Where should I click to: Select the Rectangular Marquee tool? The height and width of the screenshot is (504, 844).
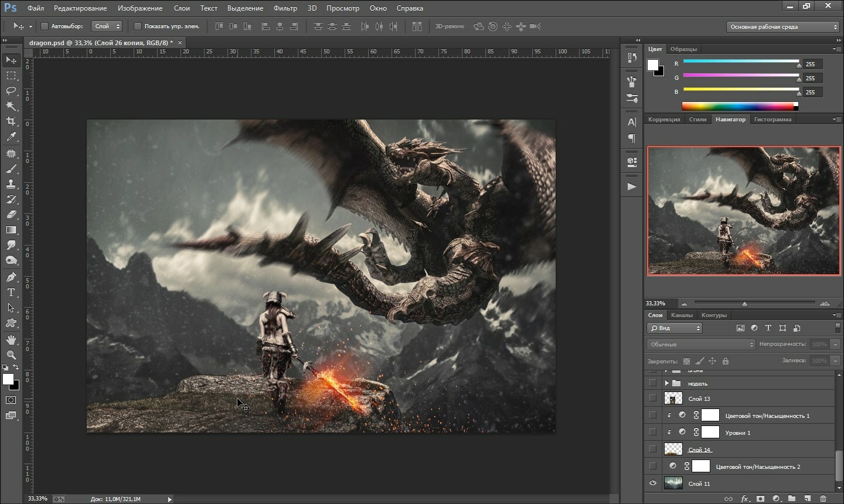(x=11, y=76)
